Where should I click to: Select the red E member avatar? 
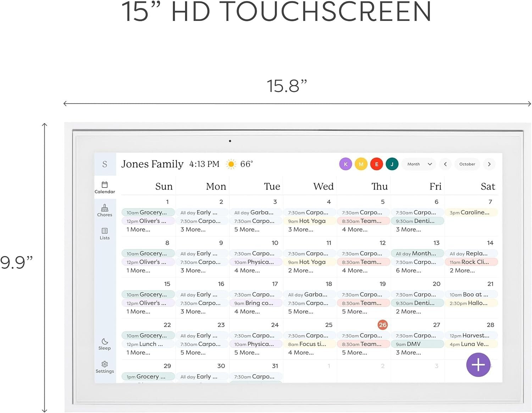tap(376, 164)
